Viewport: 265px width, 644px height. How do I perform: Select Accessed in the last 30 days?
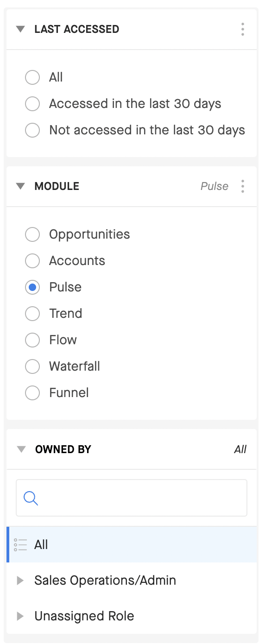pyautogui.click(x=32, y=104)
